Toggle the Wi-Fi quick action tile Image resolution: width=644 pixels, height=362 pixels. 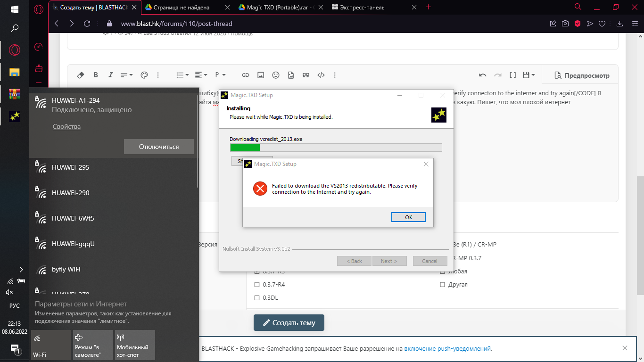51,345
